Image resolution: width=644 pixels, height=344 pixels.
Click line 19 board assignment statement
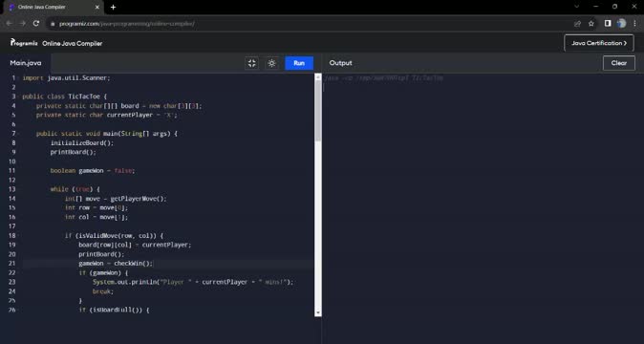click(x=135, y=245)
